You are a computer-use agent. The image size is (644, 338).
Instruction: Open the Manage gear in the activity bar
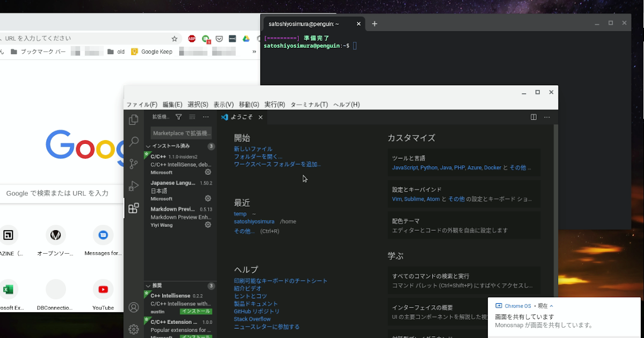tap(134, 329)
